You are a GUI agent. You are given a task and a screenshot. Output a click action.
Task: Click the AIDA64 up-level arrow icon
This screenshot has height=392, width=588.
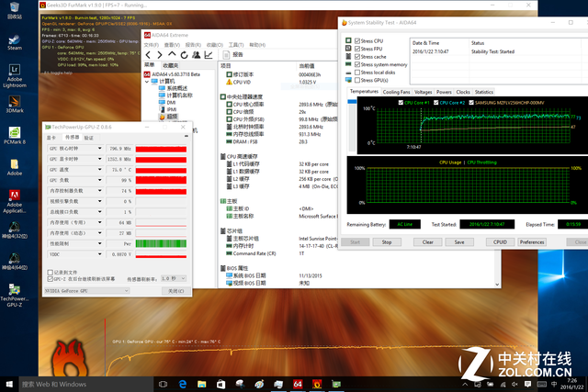pos(172,55)
